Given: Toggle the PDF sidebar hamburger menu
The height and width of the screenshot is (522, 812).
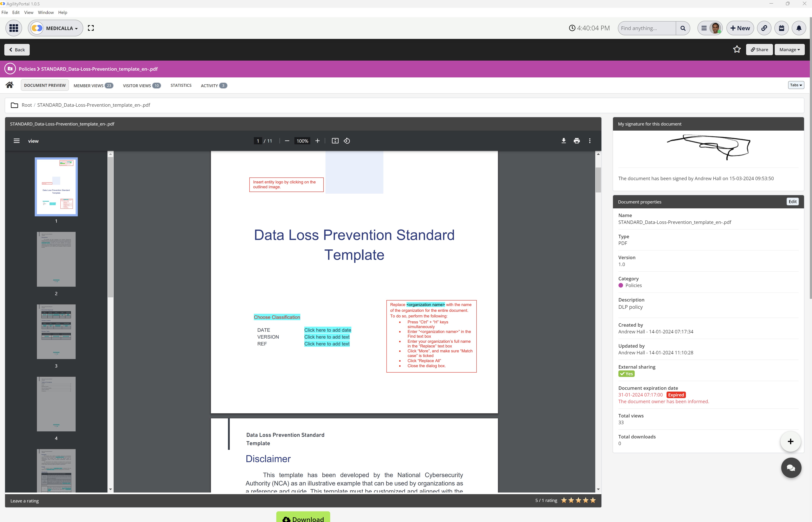Looking at the screenshot, I should (16, 141).
